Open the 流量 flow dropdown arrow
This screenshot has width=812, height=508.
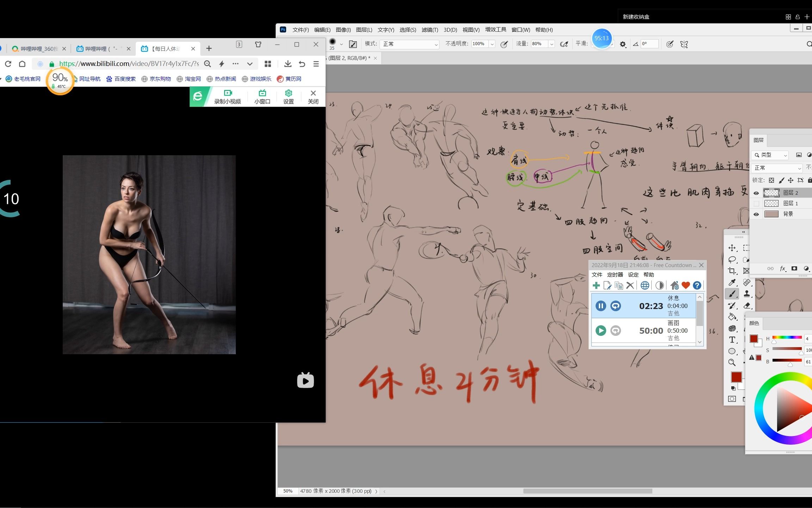point(552,44)
